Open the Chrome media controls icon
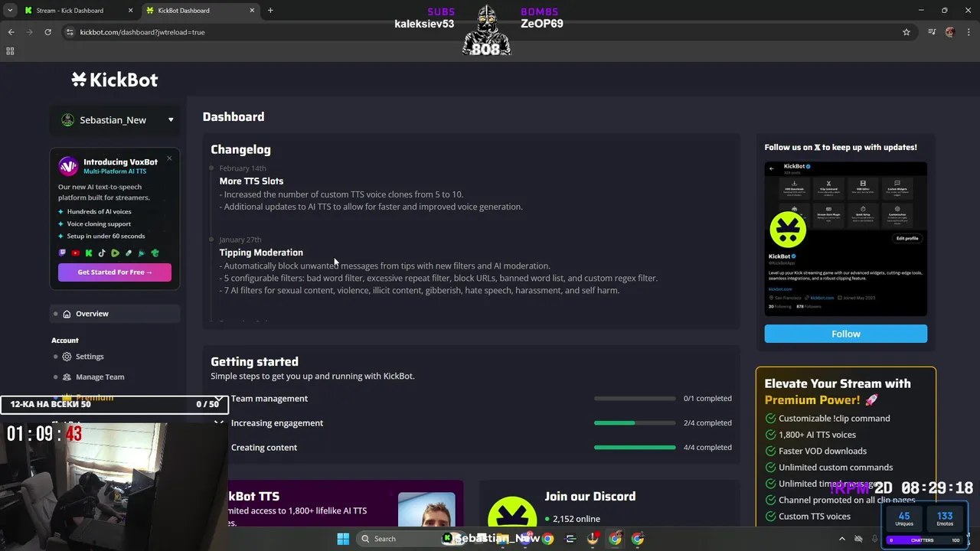 coord(932,32)
